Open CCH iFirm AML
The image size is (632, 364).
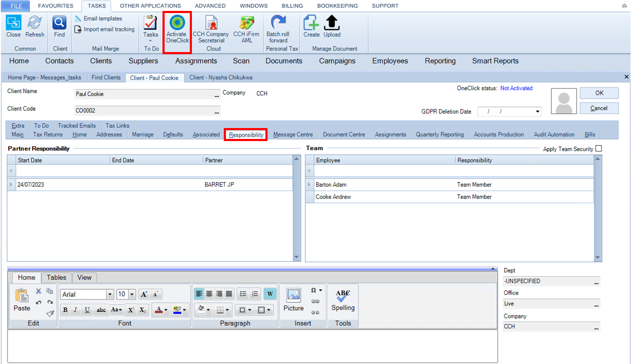(247, 29)
